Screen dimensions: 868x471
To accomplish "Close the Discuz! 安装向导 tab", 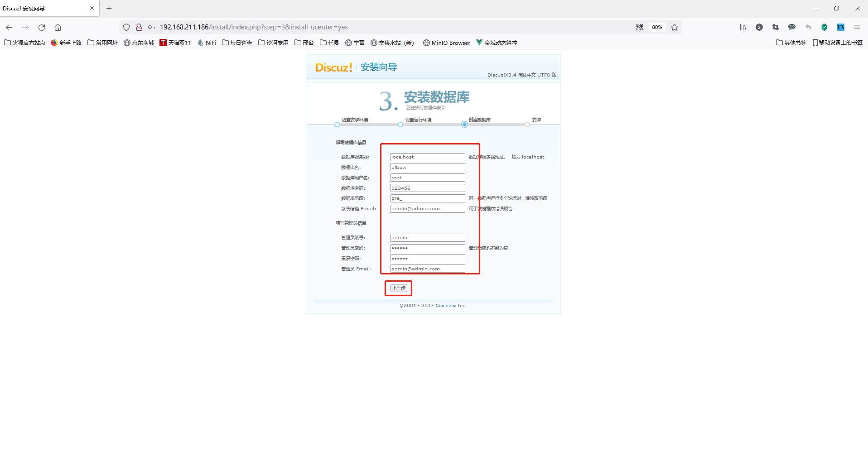I will point(92,8).
